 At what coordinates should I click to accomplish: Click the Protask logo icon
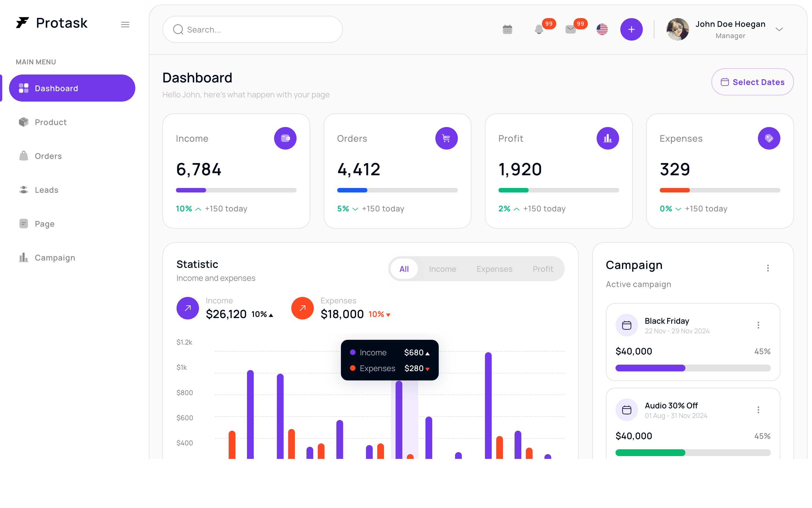[23, 23]
